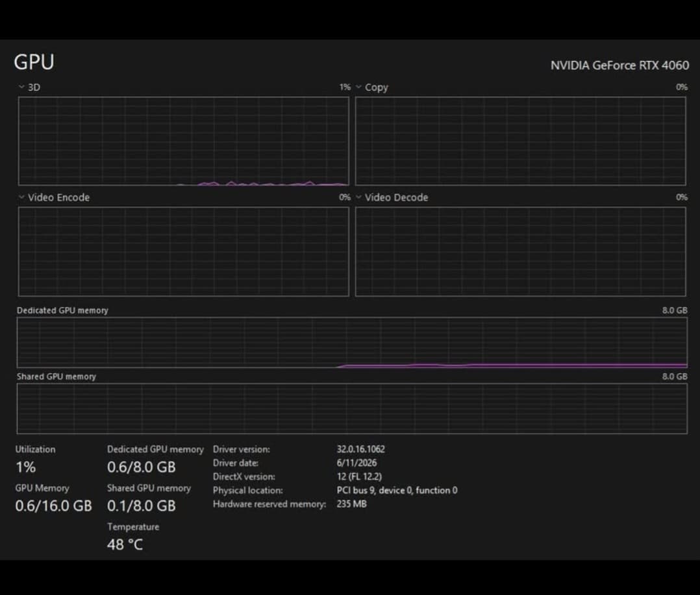Select the GPU heading title
The height and width of the screenshot is (595, 700).
pyautogui.click(x=34, y=62)
